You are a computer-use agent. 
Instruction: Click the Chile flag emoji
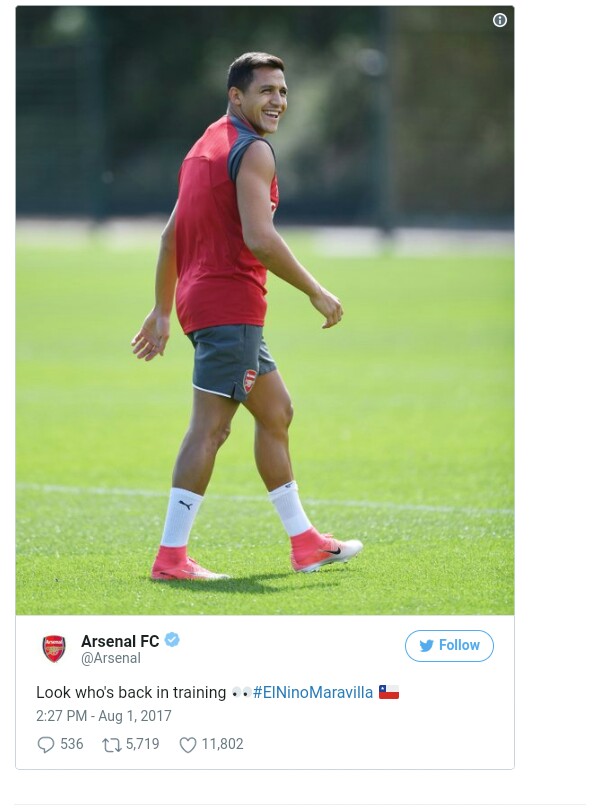tap(389, 692)
